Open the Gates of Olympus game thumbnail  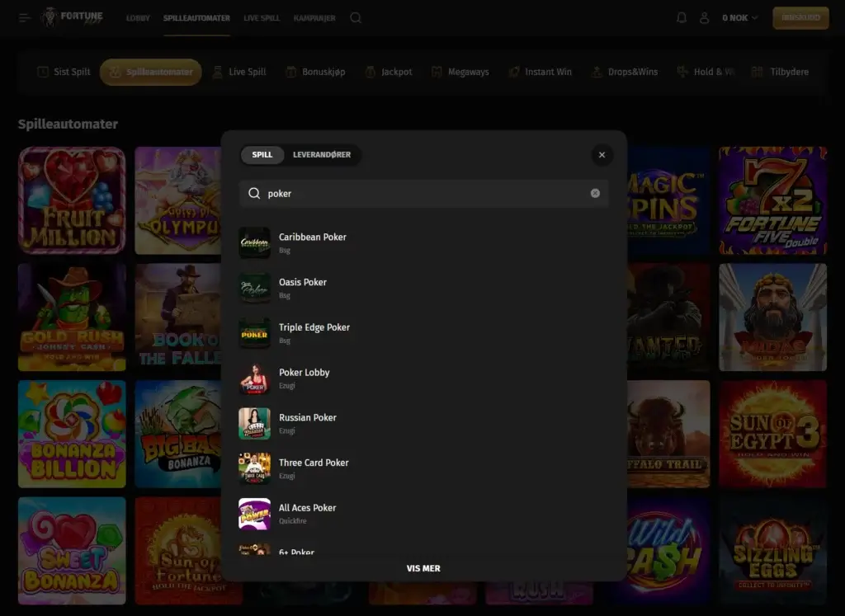[178, 200]
